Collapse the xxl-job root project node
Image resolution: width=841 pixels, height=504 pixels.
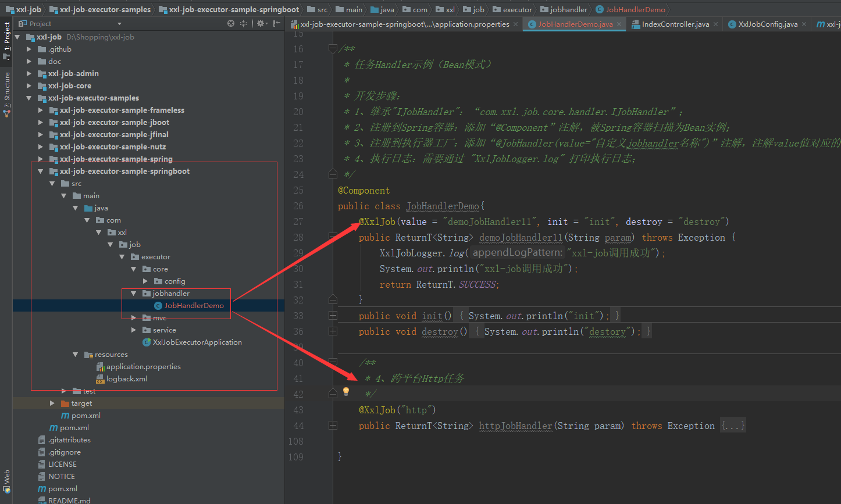(x=18, y=37)
